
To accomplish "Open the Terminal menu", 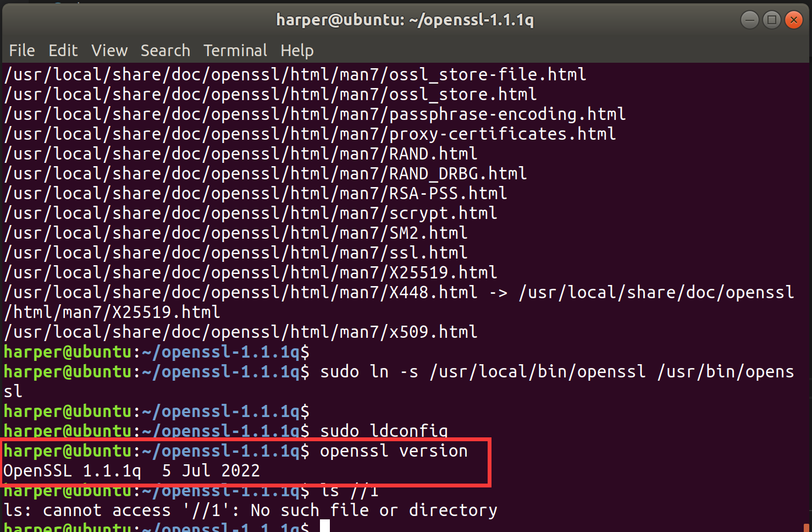I will pyautogui.click(x=235, y=51).
